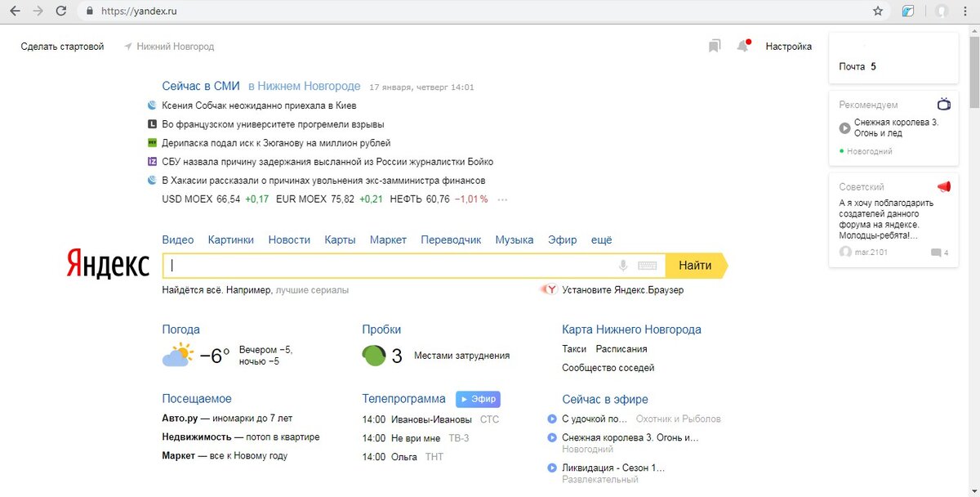
Task: Open the Картинки service tab
Action: [231, 240]
